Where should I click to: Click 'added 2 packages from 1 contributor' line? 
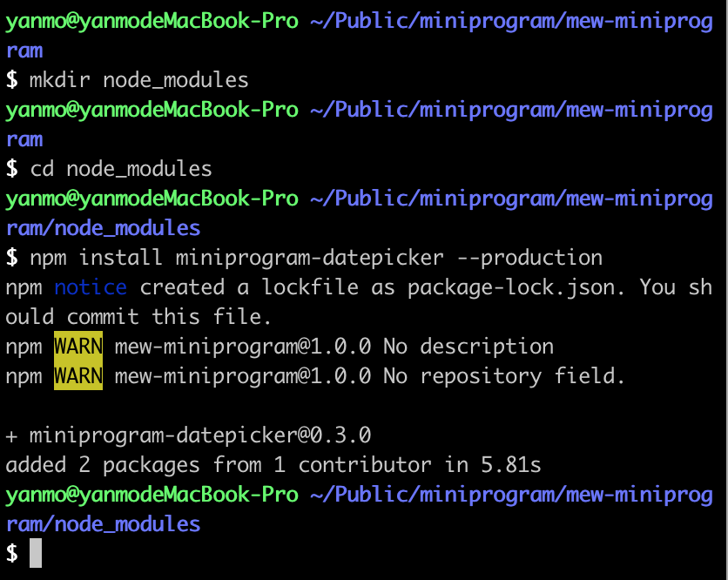pyautogui.click(x=273, y=465)
